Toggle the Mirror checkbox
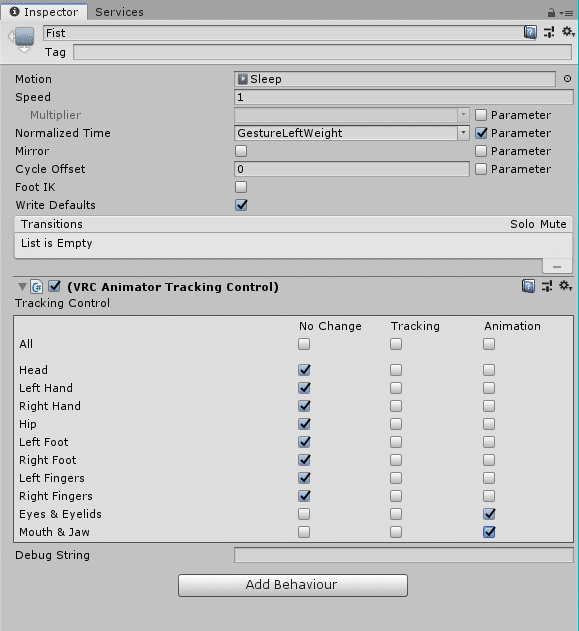Screen dimensions: 579x631 (241, 151)
